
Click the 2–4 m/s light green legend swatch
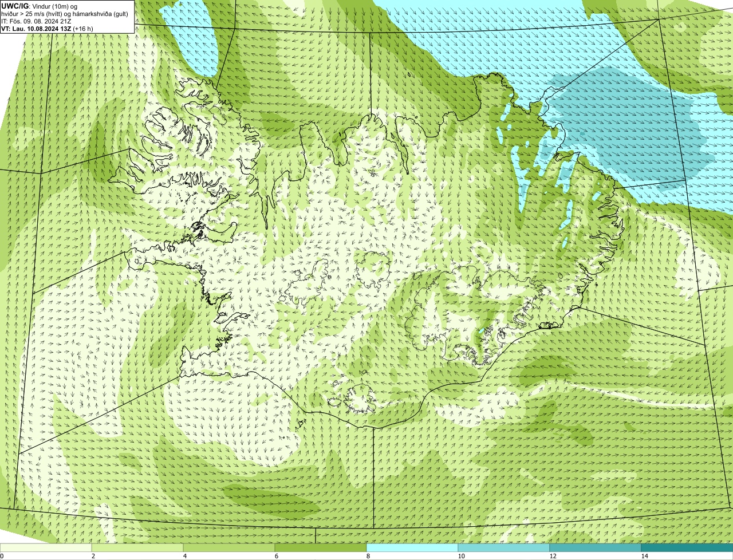pos(137,547)
